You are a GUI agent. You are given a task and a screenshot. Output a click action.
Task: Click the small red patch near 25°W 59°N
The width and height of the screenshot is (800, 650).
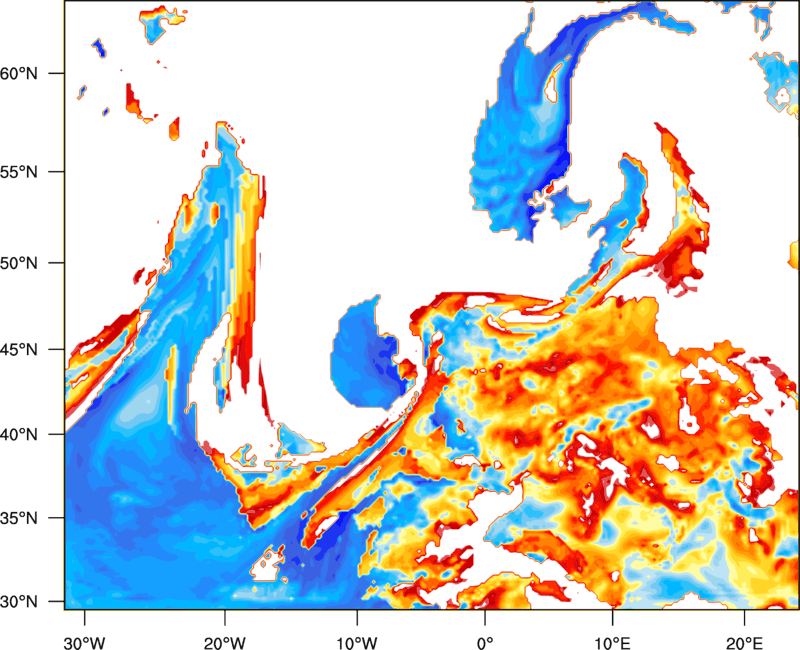click(134, 102)
